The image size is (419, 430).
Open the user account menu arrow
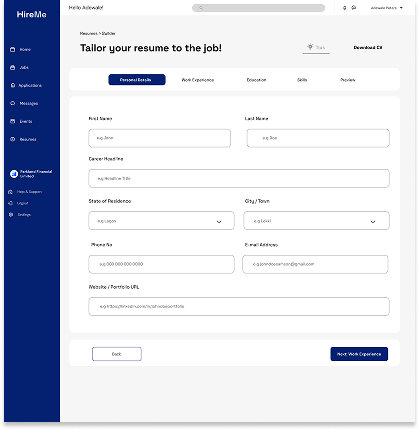pyautogui.click(x=401, y=8)
